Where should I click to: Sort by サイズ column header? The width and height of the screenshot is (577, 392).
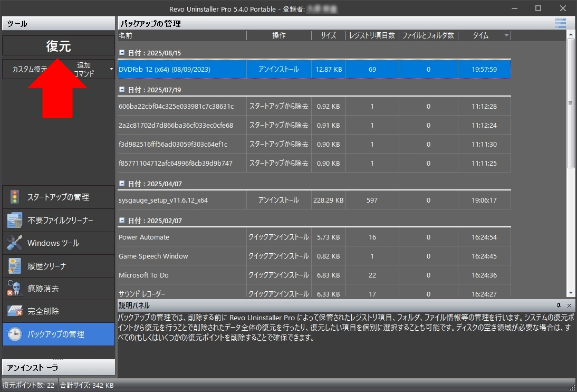(328, 35)
